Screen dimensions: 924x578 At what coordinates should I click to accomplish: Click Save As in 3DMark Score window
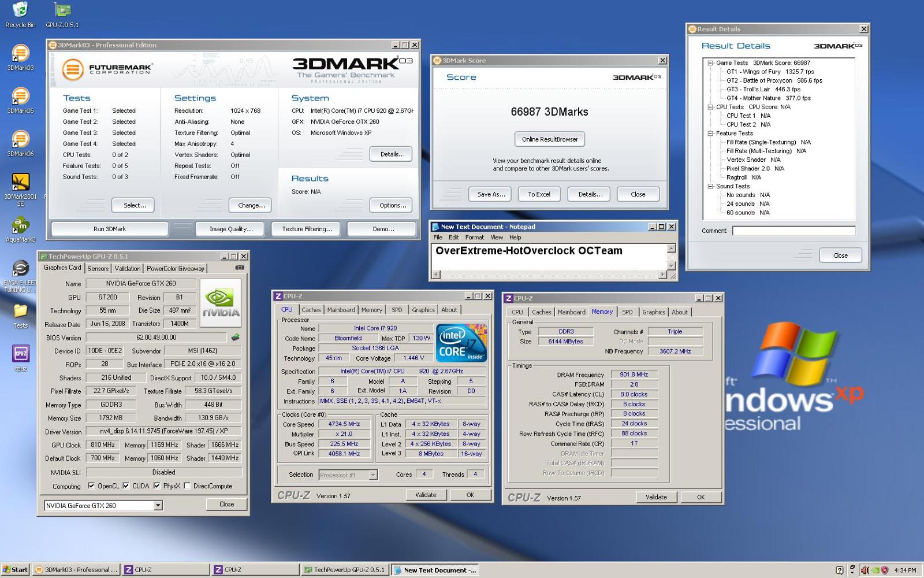[491, 194]
